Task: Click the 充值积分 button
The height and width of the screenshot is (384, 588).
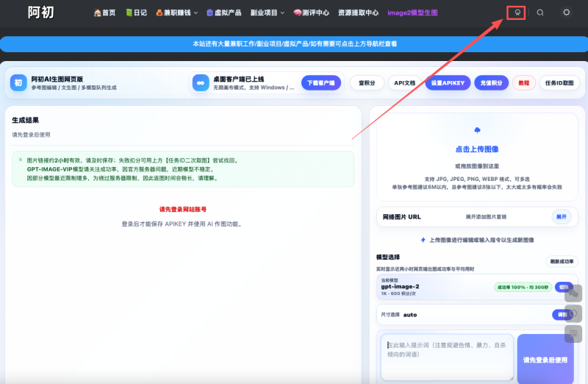Action: click(491, 83)
